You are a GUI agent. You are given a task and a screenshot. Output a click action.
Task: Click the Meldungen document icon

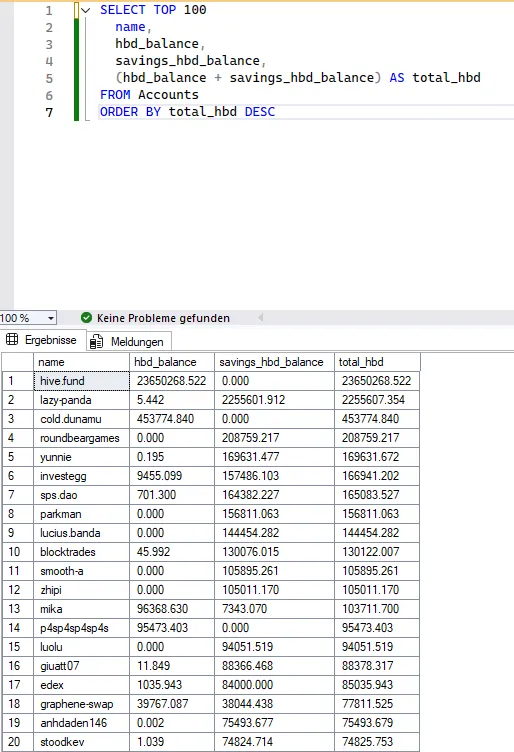(96, 341)
